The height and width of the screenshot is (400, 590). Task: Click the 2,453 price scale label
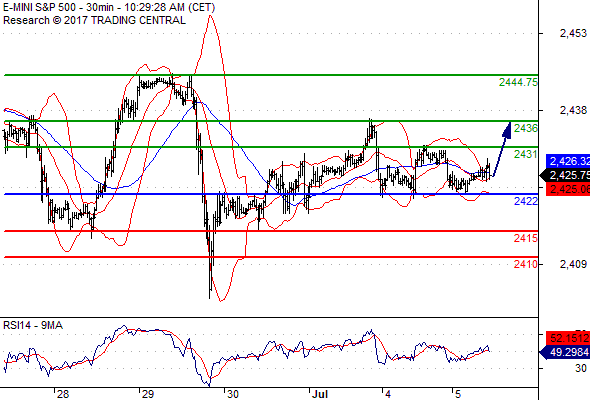click(573, 33)
